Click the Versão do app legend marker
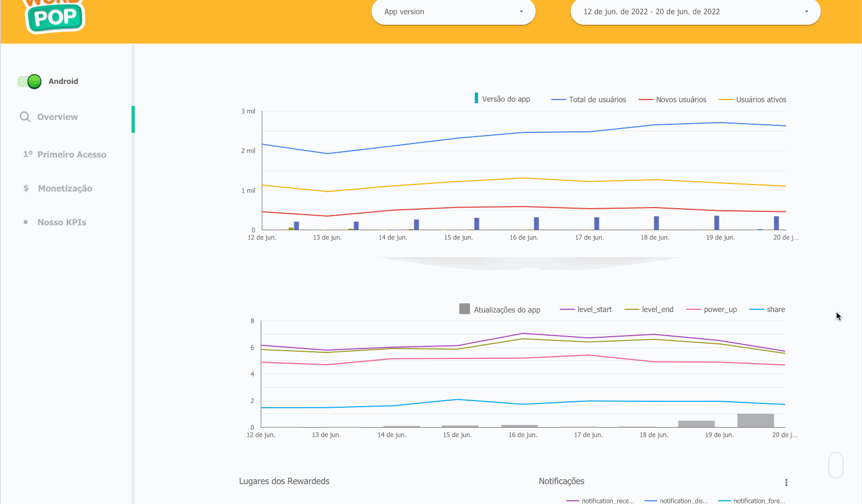The height and width of the screenshot is (504, 862). pos(476,98)
